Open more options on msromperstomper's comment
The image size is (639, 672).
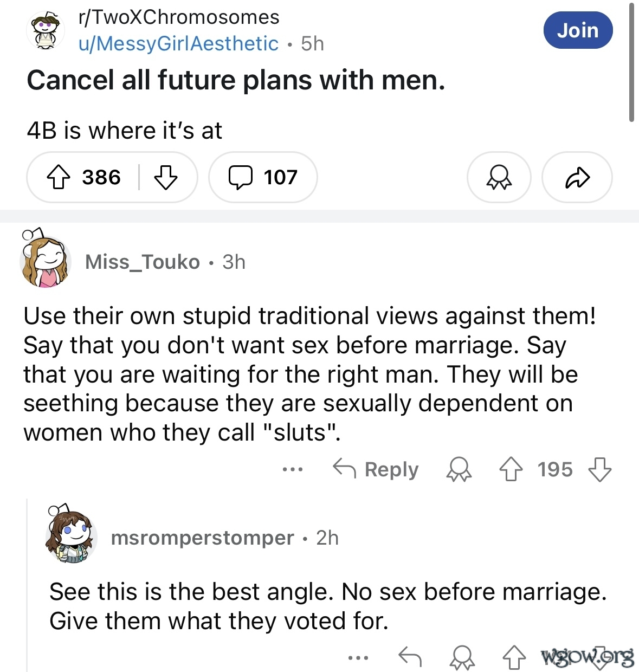click(358, 658)
